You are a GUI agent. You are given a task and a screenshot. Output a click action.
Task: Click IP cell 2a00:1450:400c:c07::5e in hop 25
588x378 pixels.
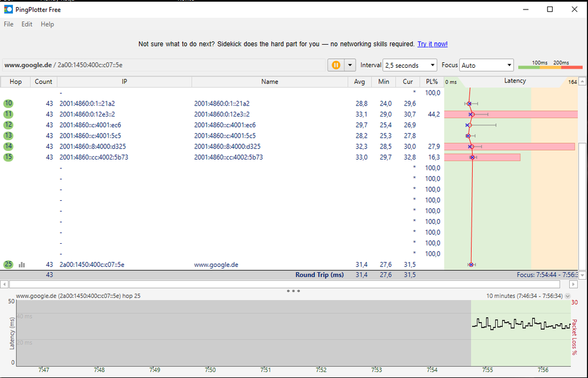click(92, 265)
